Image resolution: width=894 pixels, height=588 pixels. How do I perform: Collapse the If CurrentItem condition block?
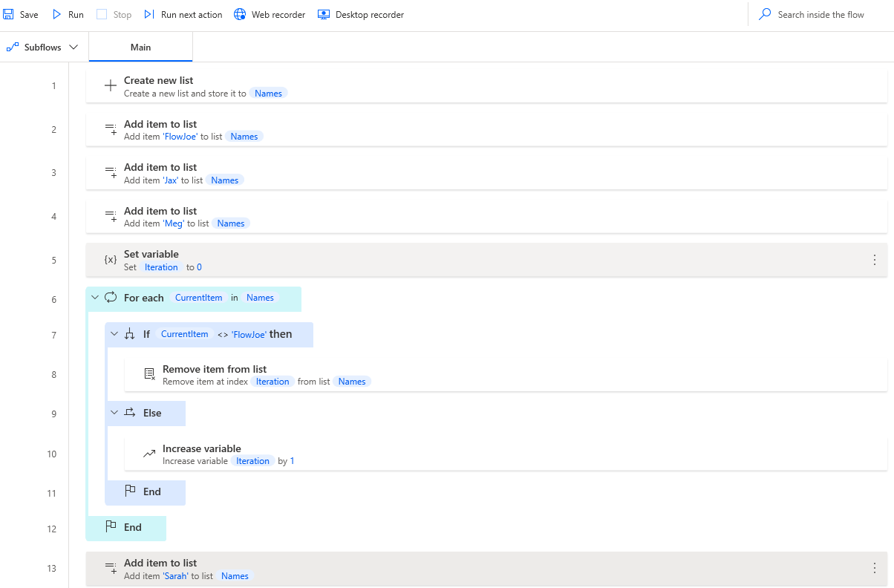point(114,334)
